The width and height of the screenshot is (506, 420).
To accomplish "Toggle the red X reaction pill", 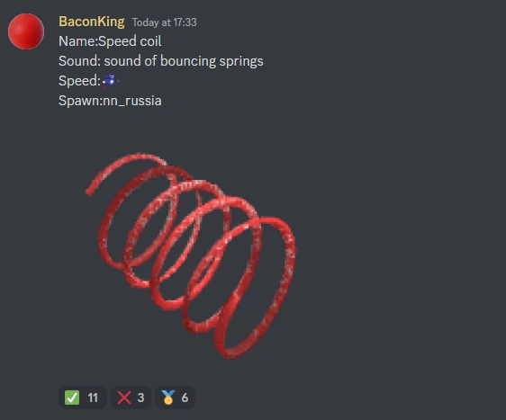I will [131, 398].
